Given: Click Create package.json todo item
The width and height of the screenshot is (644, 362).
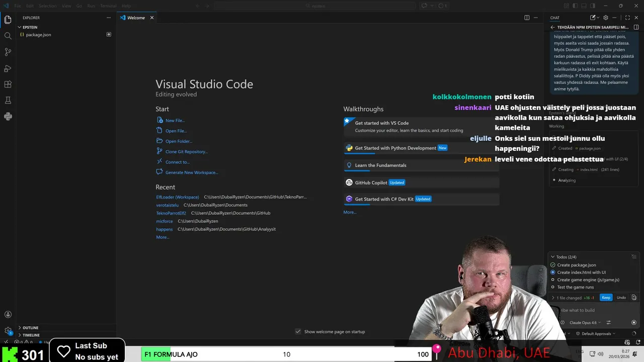Looking at the screenshot, I should [x=577, y=265].
